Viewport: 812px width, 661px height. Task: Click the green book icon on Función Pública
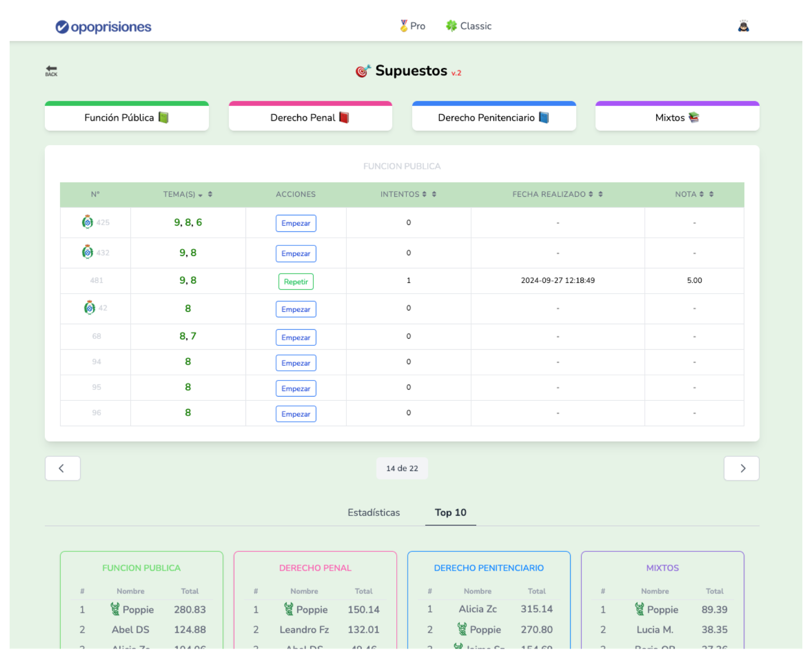point(163,117)
